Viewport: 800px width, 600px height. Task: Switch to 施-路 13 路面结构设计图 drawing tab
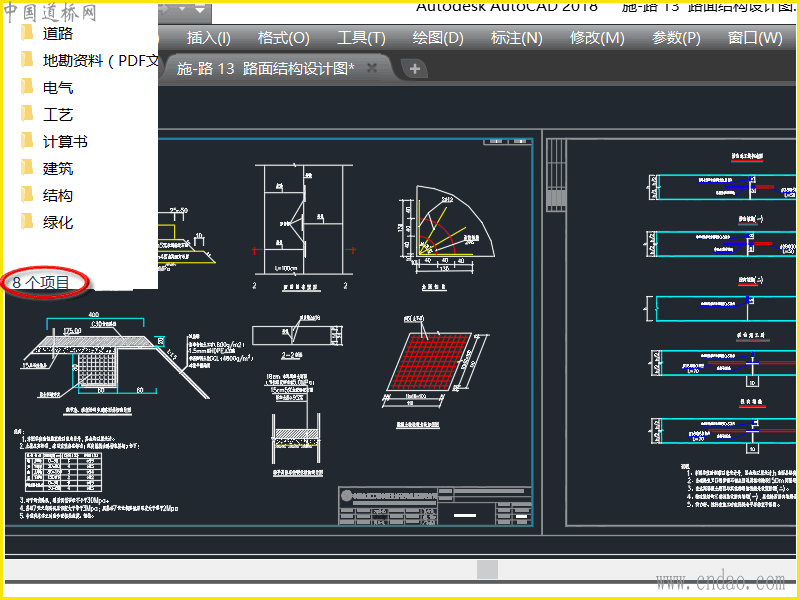point(265,68)
